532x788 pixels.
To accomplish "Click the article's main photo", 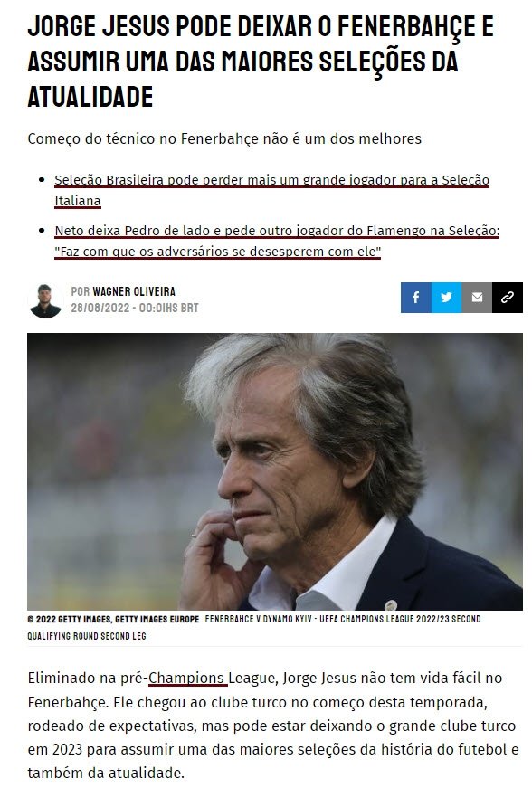I will 275,471.
